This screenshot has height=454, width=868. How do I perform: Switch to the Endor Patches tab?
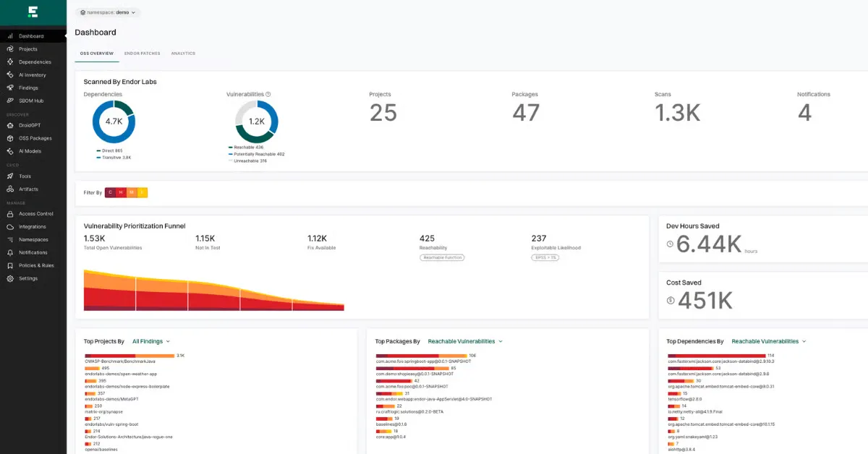pyautogui.click(x=142, y=53)
